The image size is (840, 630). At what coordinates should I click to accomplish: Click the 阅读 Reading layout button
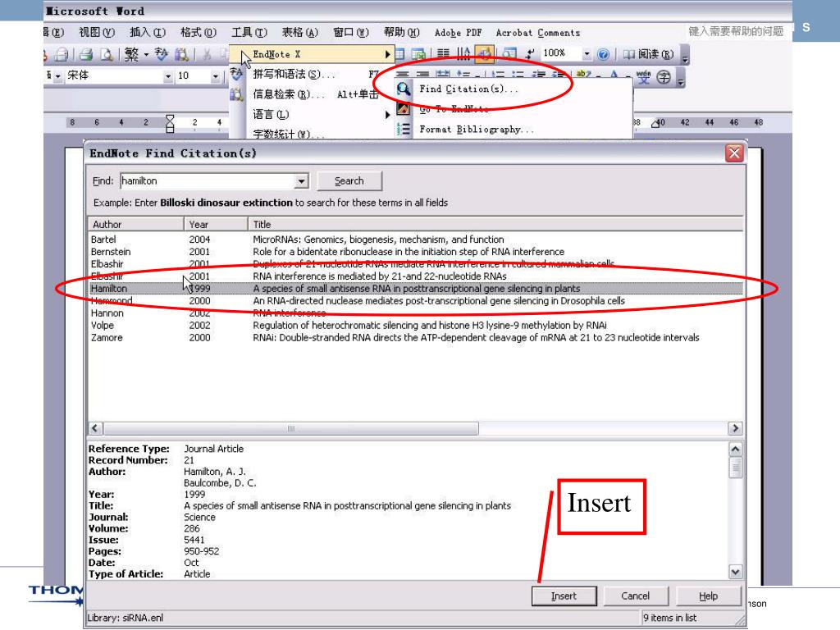point(649,54)
